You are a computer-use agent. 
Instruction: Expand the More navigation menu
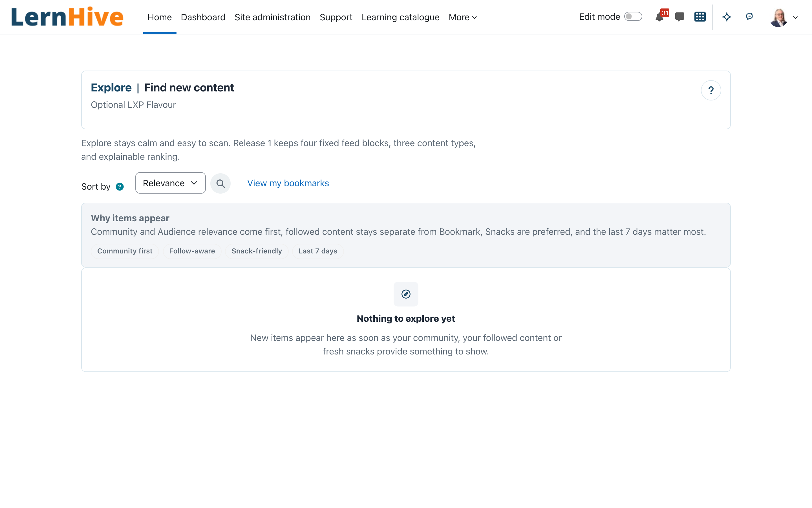click(x=463, y=17)
